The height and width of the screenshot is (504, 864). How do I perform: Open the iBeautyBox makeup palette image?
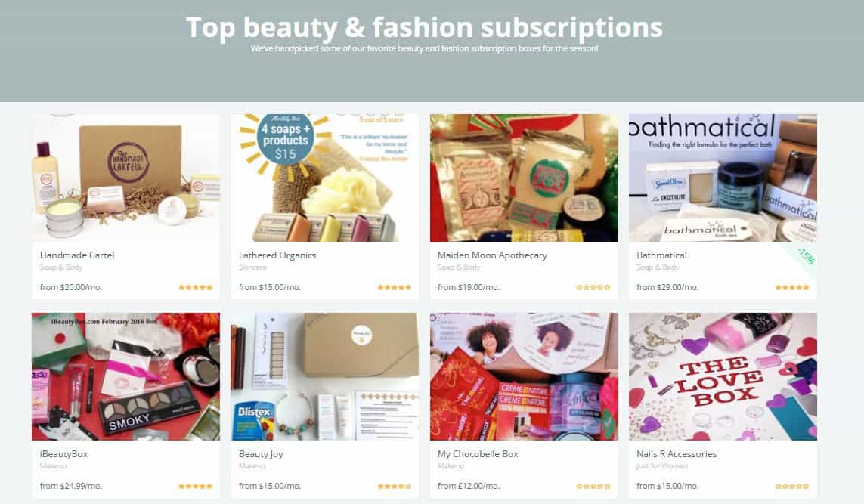pyautogui.click(x=125, y=376)
